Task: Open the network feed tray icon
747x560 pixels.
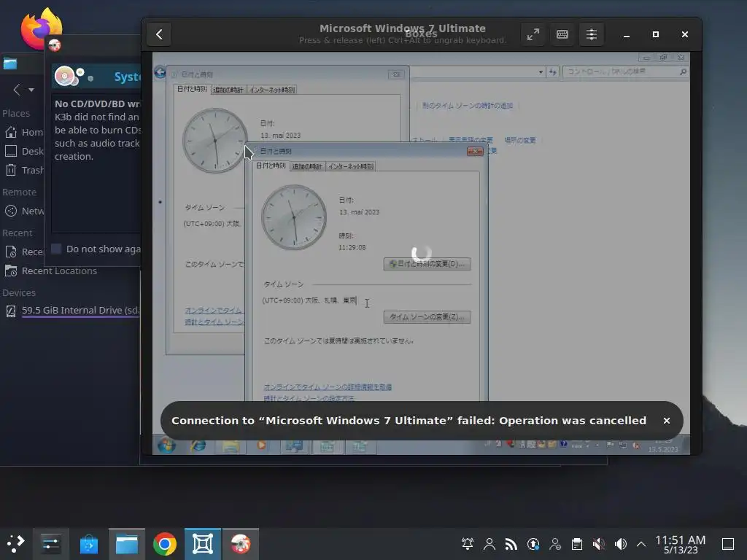Action: 511,544
